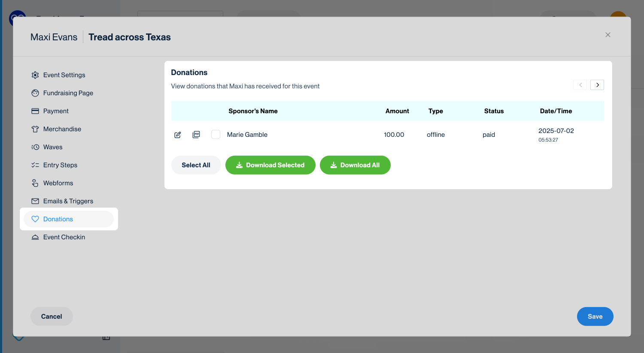Switch to the Webforms section
Viewport: 644px width, 353px height.
pos(58,183)
